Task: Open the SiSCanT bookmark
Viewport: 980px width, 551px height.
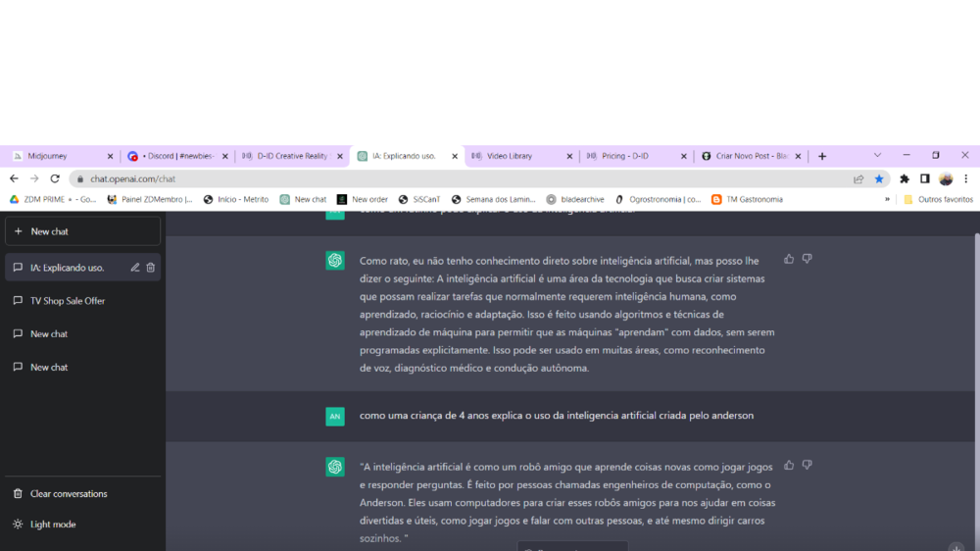Action: click(419, 199)
